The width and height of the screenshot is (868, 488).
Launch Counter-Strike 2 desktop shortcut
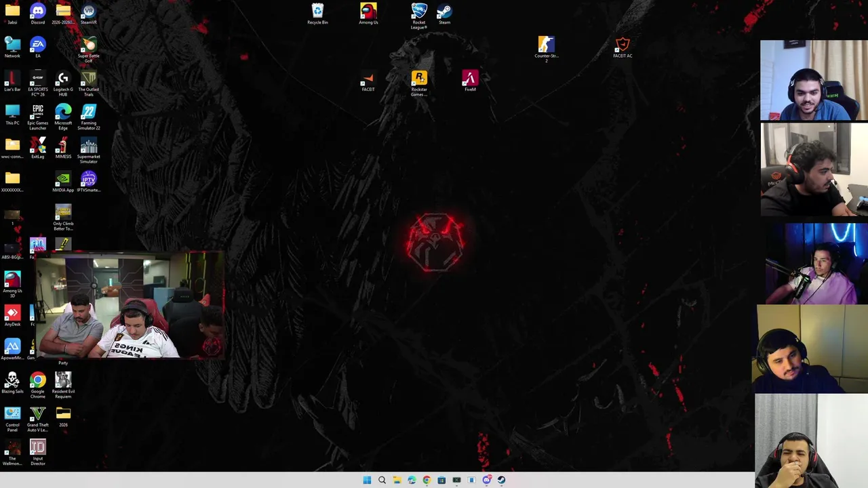coord(547,49)
